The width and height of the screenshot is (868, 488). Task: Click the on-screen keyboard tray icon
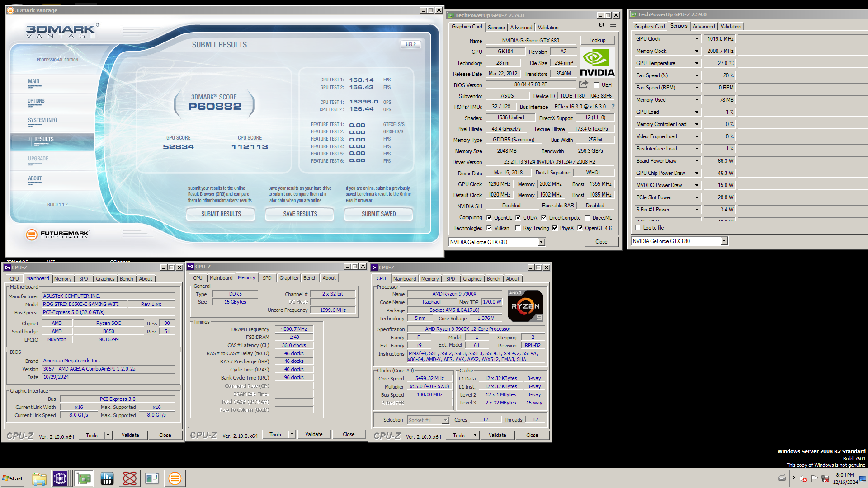tap(782, 478)
